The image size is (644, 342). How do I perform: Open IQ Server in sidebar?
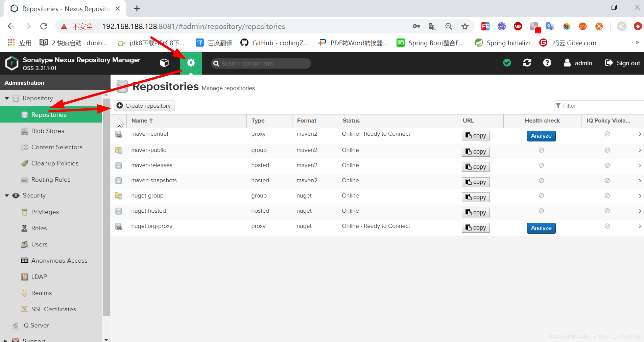(x=51, y=325)
